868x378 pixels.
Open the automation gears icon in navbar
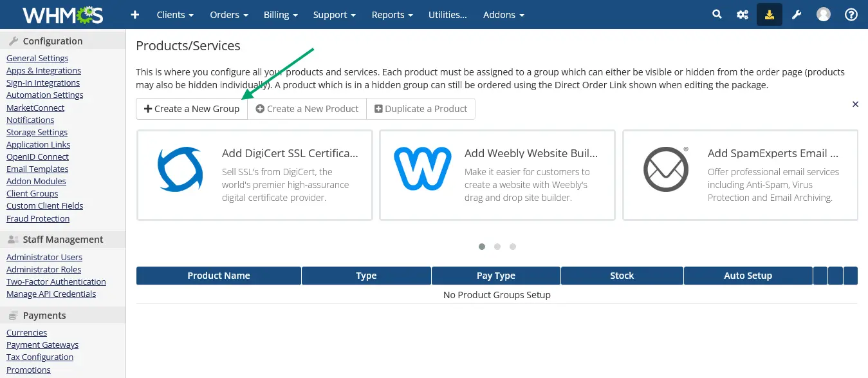click(x=743, y=14)
